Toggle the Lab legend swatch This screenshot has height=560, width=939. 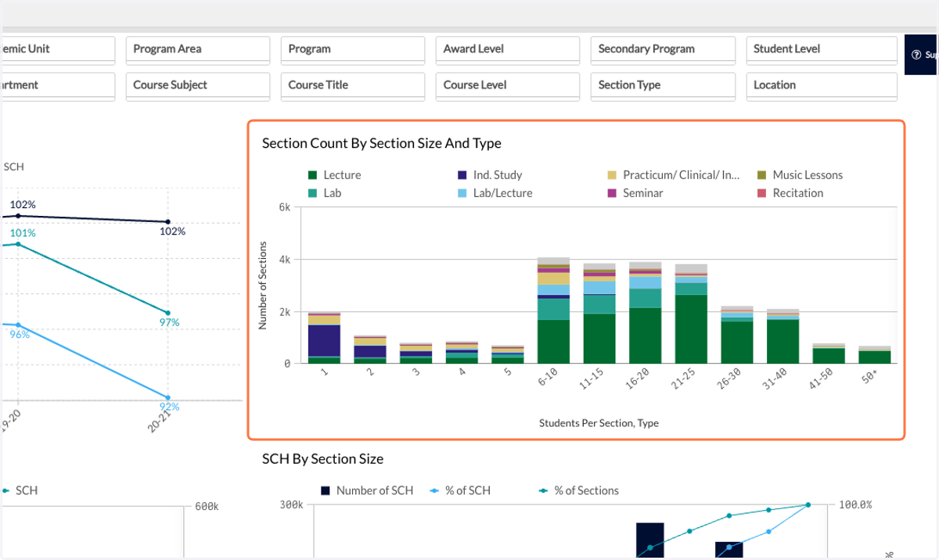pyautogui.click(x=313, y=193)
